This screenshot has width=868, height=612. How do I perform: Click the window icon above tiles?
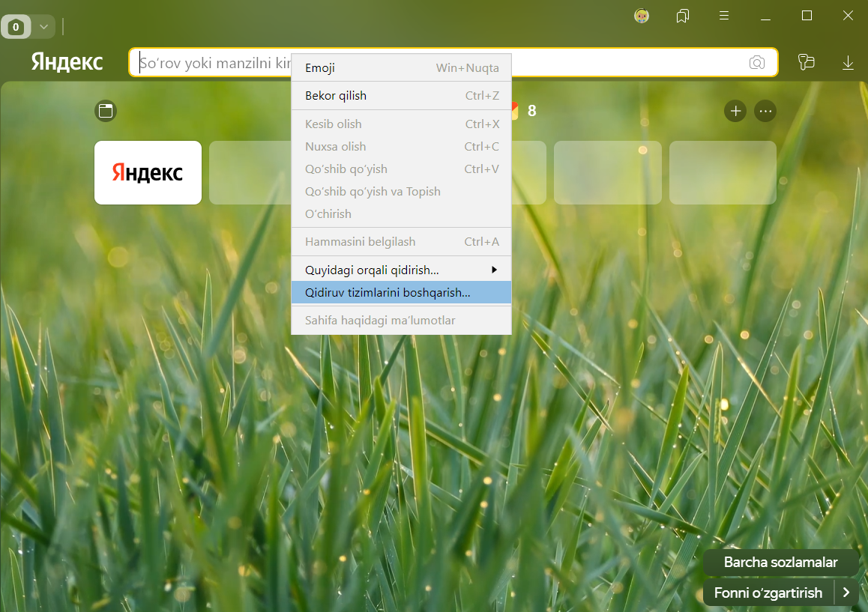pyautogui.click(x=106, y=111)
